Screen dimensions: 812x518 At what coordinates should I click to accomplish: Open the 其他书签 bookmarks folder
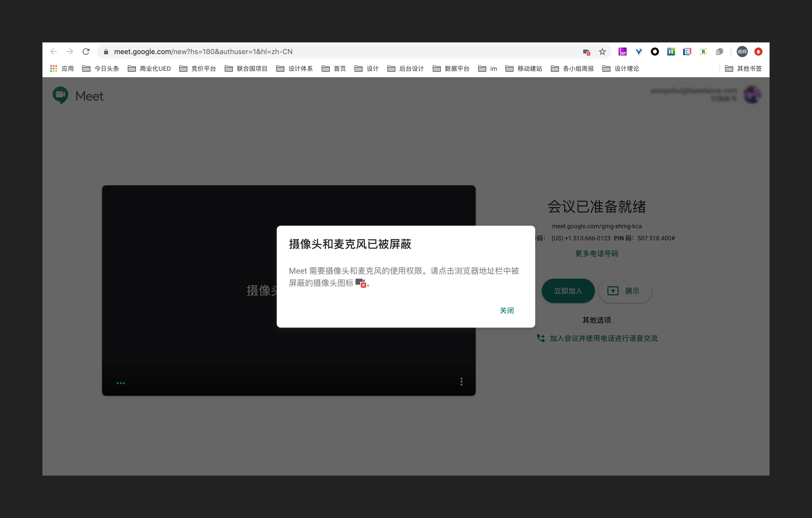743,69
